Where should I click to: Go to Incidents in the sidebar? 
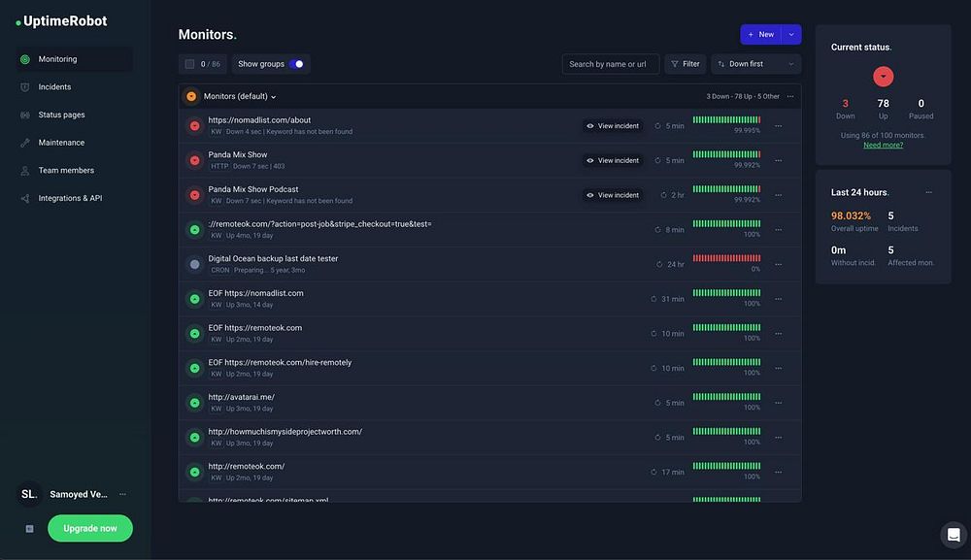[54, 87]
